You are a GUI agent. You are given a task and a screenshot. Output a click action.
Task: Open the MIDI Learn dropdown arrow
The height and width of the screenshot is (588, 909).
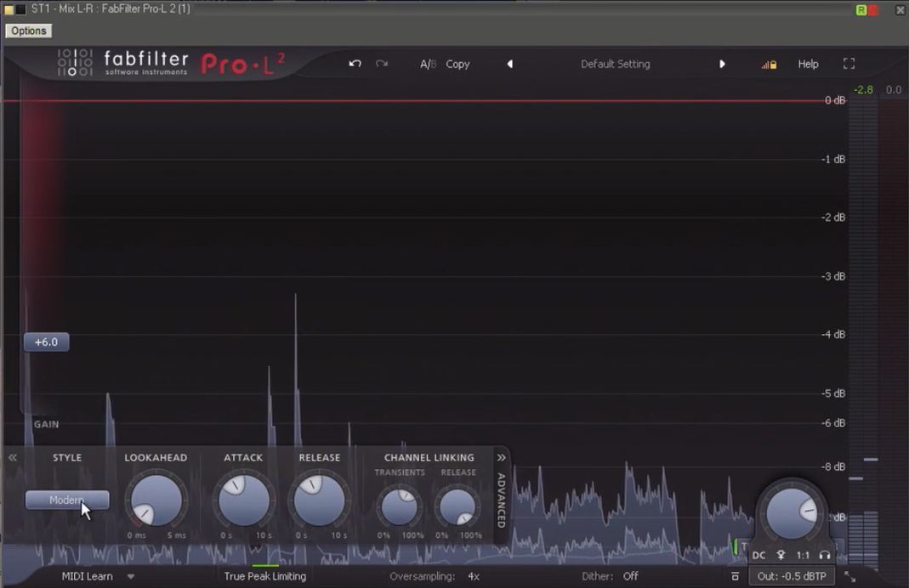[131, 576]
